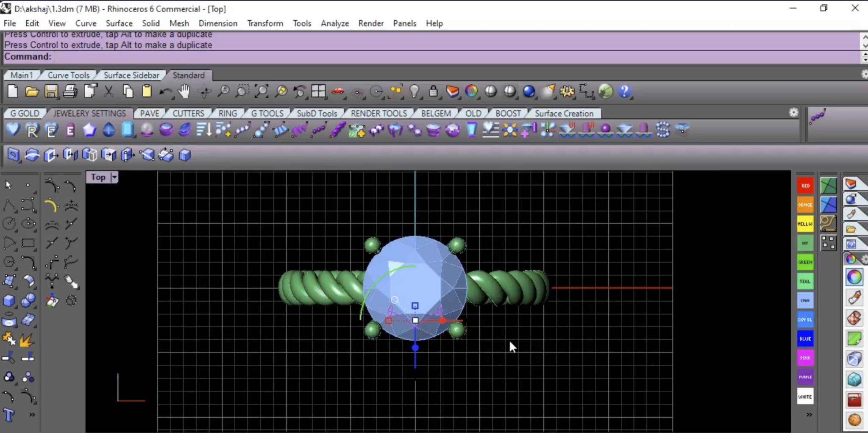This screenshot has width=868, height=433.
Task: Select the Pan tool in the Standard toolbar
Action: [185, 91]
